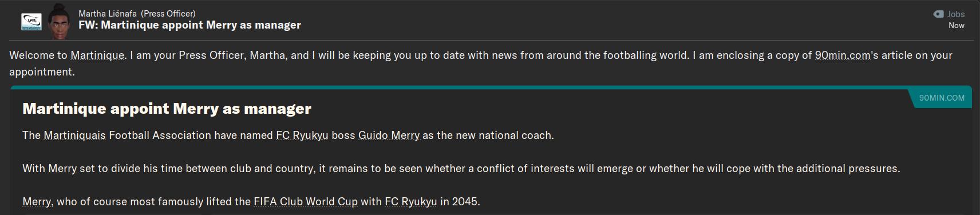Click Merry link starting the last paragraph
This screenshot has height=215, width=980.
coord(37,202)
